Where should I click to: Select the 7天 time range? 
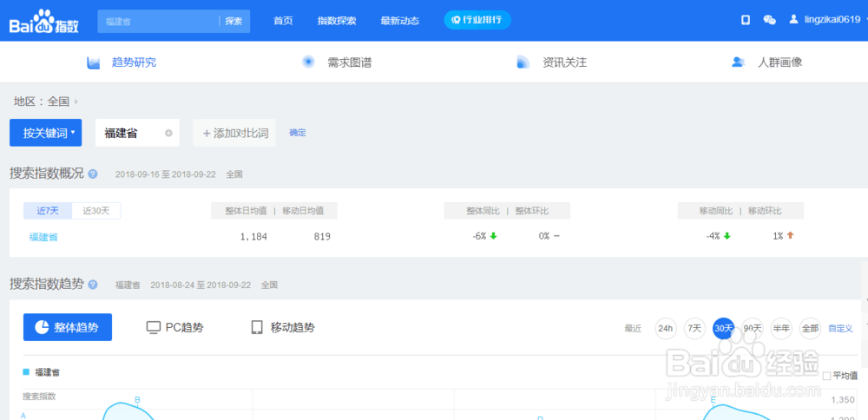pyautogui.click(x=694, y=328)
